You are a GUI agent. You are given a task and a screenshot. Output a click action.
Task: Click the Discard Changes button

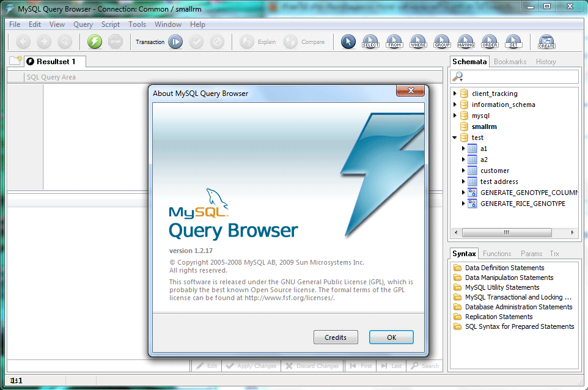click(312, 366)
